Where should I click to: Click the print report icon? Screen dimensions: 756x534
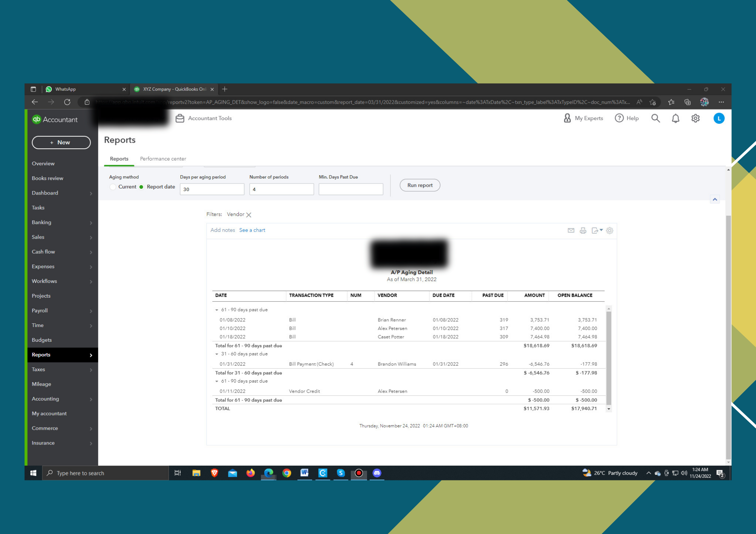coord(583,230)
